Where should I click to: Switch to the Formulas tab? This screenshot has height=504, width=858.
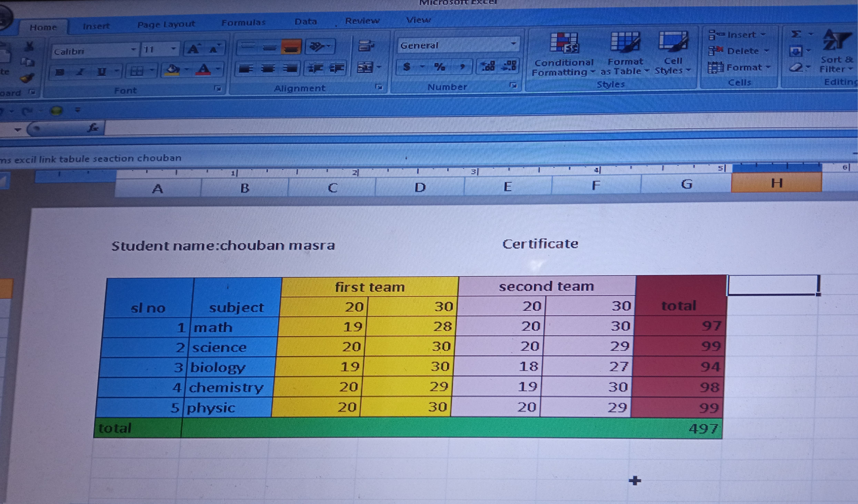tap(243, 23)
